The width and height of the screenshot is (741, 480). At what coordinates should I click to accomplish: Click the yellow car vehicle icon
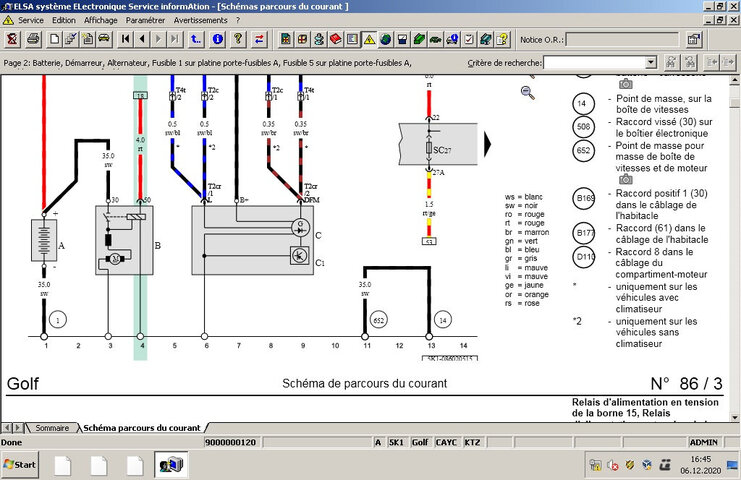[104, 39]
